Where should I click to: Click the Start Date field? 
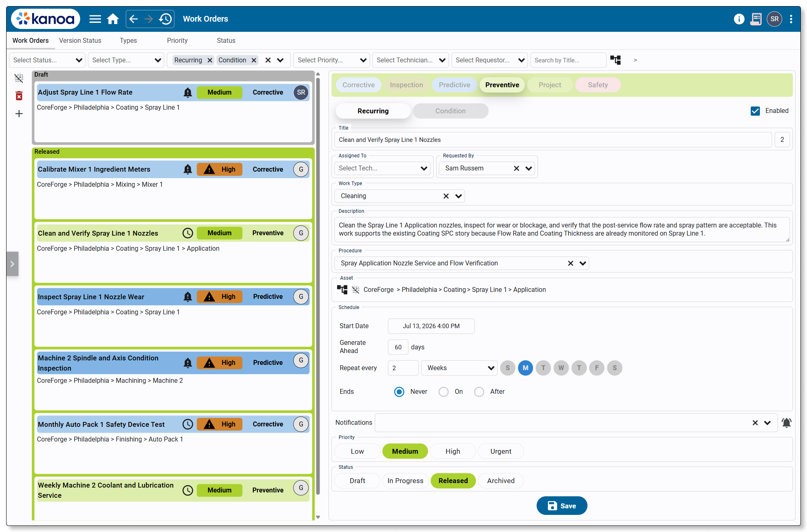431,327
